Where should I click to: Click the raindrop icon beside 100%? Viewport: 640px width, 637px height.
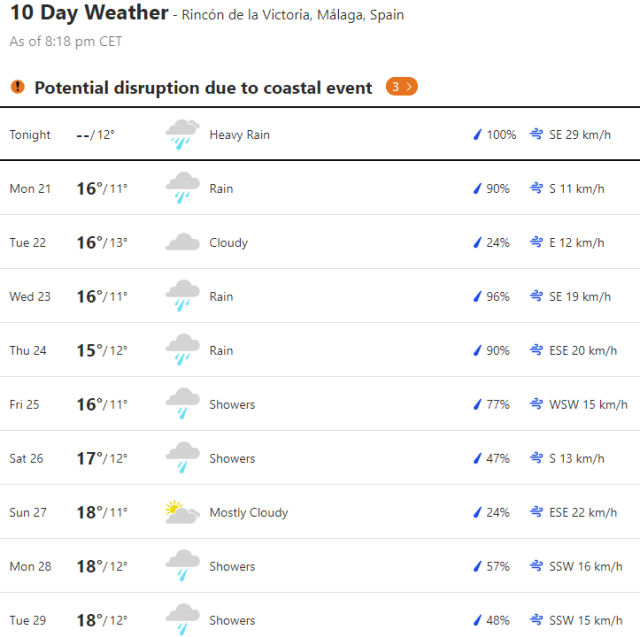point(477,135)
